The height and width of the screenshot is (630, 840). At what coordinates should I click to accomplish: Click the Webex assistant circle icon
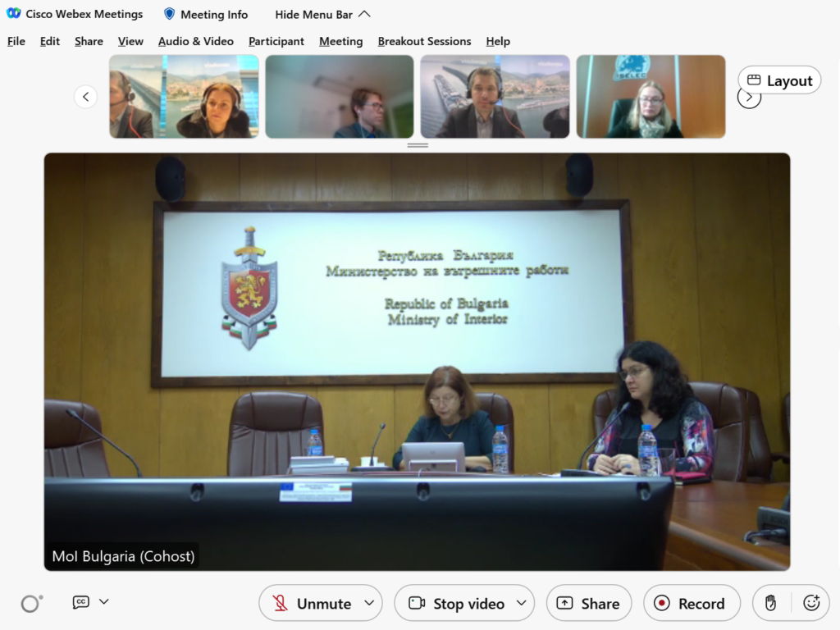31,604
